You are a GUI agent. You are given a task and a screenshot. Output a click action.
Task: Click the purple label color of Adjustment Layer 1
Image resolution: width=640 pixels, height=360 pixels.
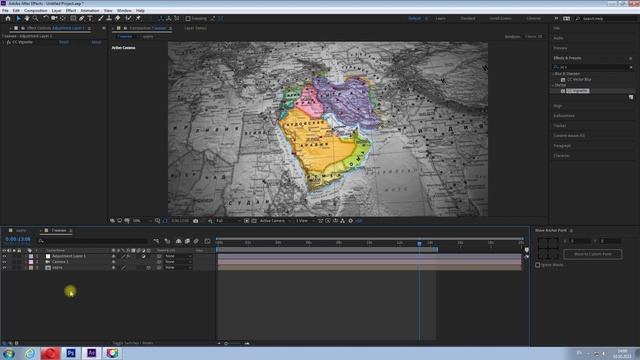(31, 256)
